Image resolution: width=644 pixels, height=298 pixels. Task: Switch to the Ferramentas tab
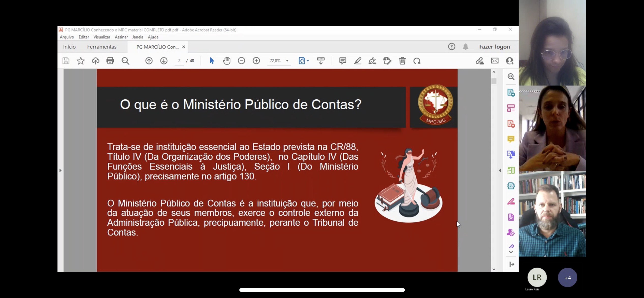102,47
